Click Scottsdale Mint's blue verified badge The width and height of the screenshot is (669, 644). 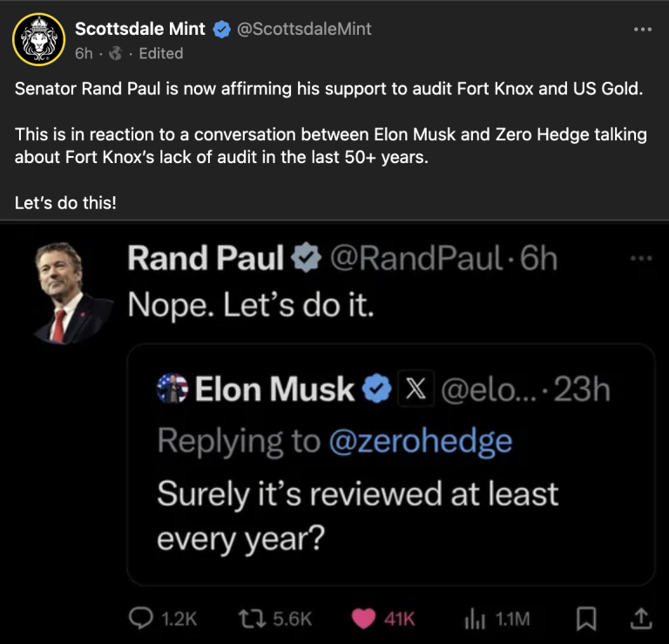221,29
